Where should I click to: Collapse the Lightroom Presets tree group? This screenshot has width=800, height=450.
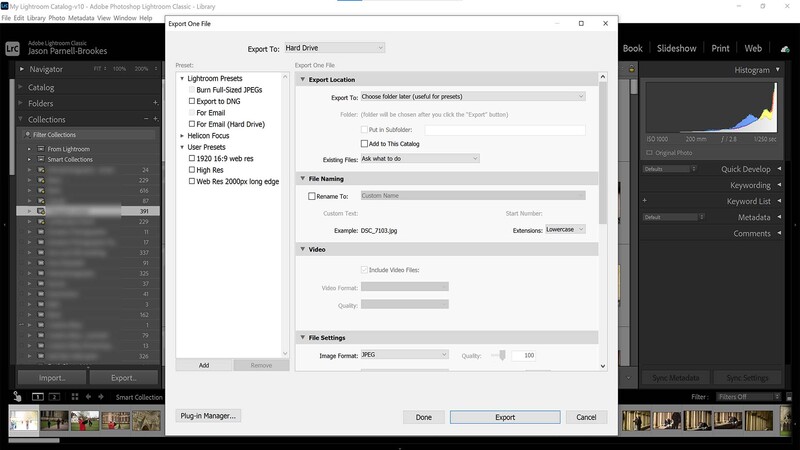(182, 79)
